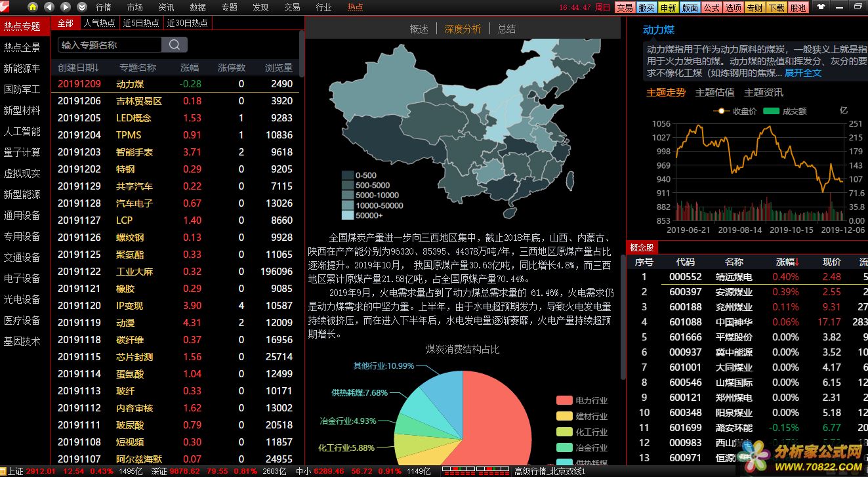Image resolution: width=868 pixels, height=477 pixels.
Task: Open the skin (t-shirt) icon
Action: (x=821, y=7)
